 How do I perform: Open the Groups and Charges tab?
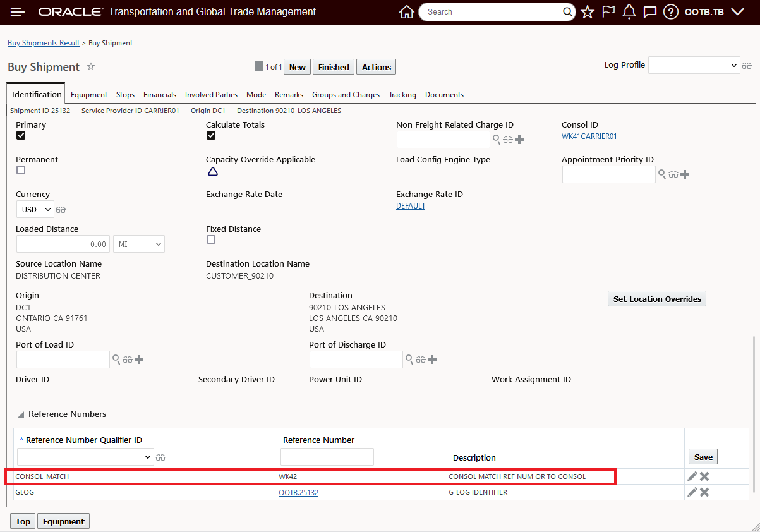point(346,95)
